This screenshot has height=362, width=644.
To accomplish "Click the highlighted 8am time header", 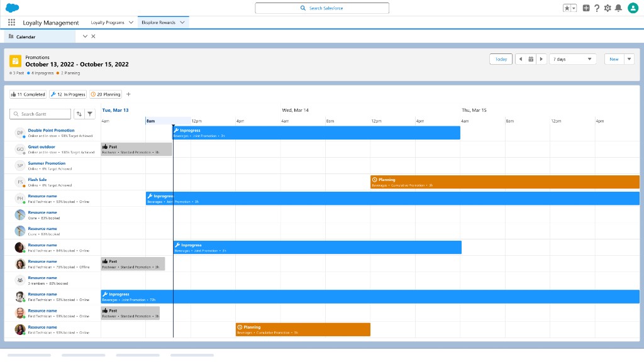I will (168, 121).
